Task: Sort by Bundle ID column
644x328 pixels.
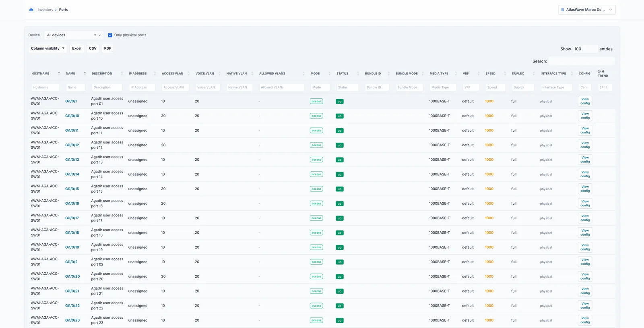Action: (x=377, y=74)
